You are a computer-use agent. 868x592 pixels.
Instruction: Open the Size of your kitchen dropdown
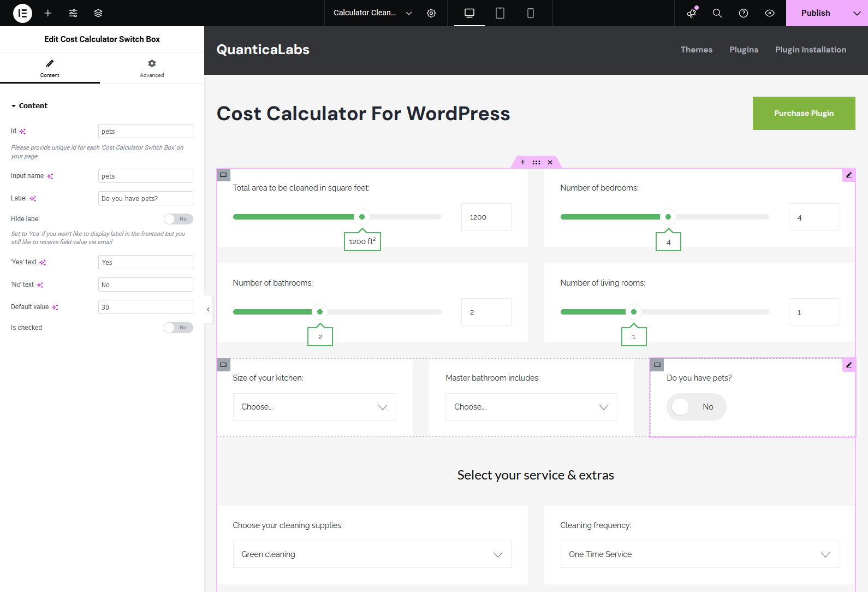pyautogui.click(x=314, y=407)
